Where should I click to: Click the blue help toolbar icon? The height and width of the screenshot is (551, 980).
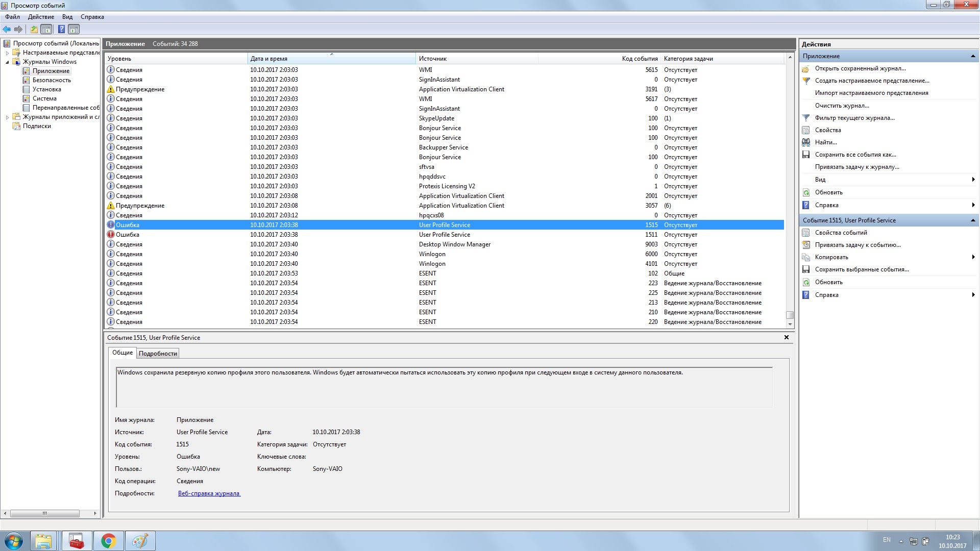tap(61, 29)
